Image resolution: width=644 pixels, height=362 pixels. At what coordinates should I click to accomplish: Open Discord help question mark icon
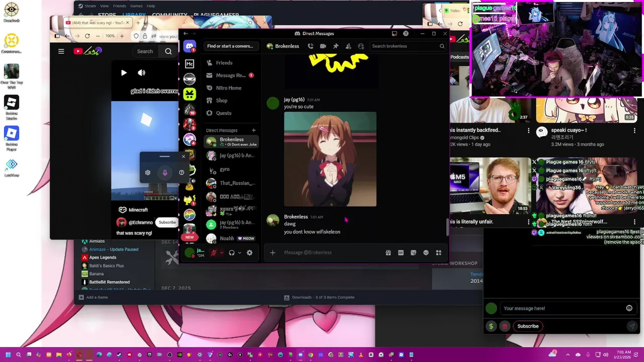[406, 34]
